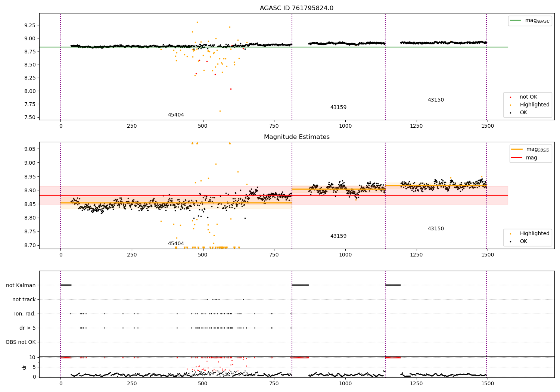
Task: Click observation label 43159 in the AGASC ID plot
Action: tap(338, 108)
